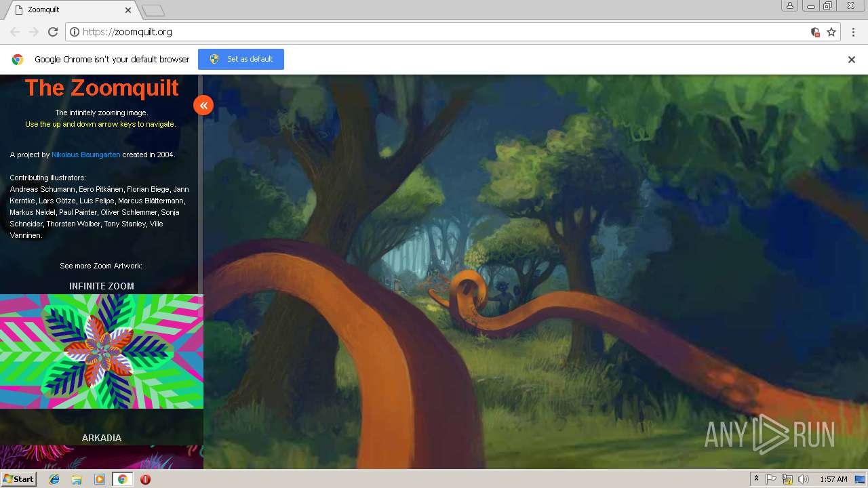The width and height of the screenshot is (868, 488).
Task: Click Show desktop button at taskbar end
Action: click(x=860, y=479)
